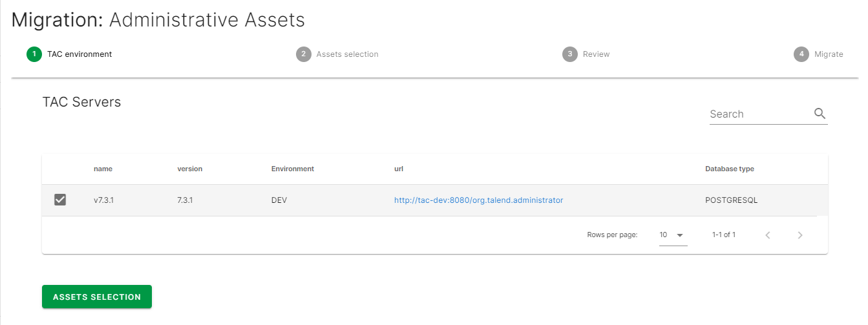The width and height of the screenshot is (868, 325).
Task: Go to next page chevron
Action: click(800, 235)
